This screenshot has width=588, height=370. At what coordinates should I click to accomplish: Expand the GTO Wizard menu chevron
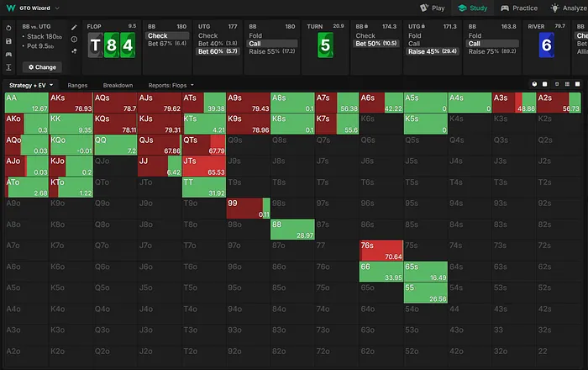[x=57, y=8]
